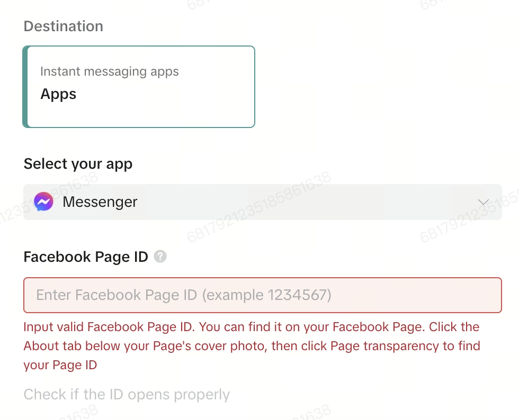Click the Facebook Page ID field label
This screenshot has height=420, width=519.
[86, 257]
